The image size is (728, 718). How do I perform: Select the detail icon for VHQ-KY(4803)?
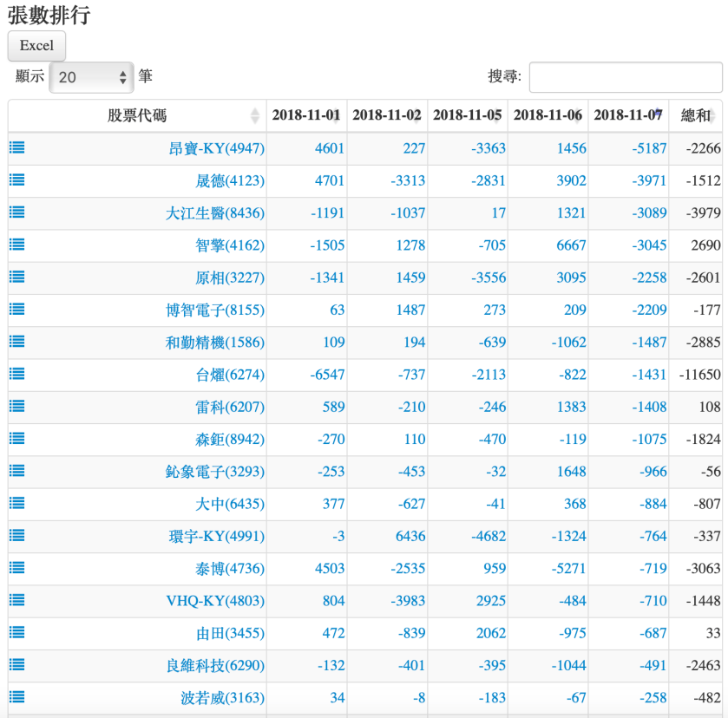tap(16, 601)
